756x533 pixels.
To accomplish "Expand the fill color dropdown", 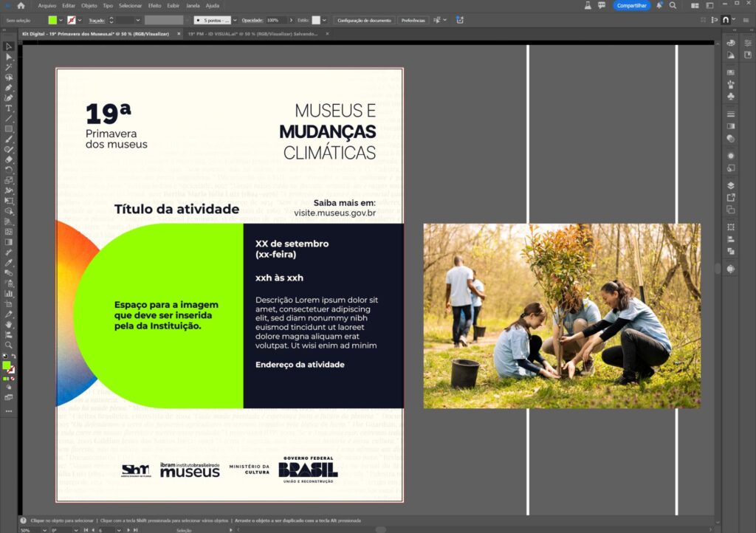I will pyautogui.click(x=61, y=20).
